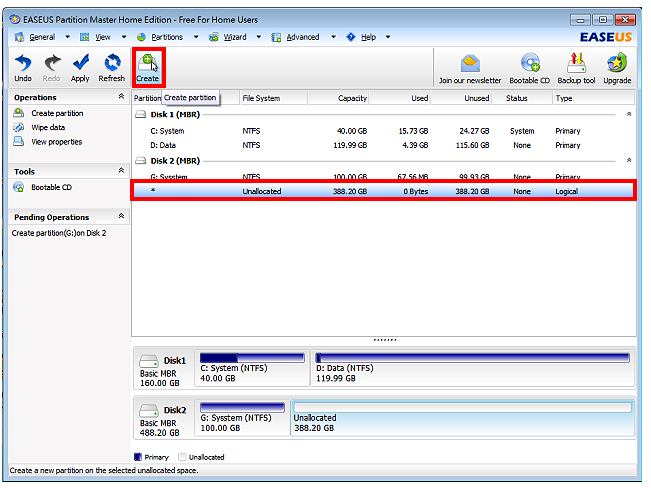
Task: Click the View properties link
Action: (57, 142)
